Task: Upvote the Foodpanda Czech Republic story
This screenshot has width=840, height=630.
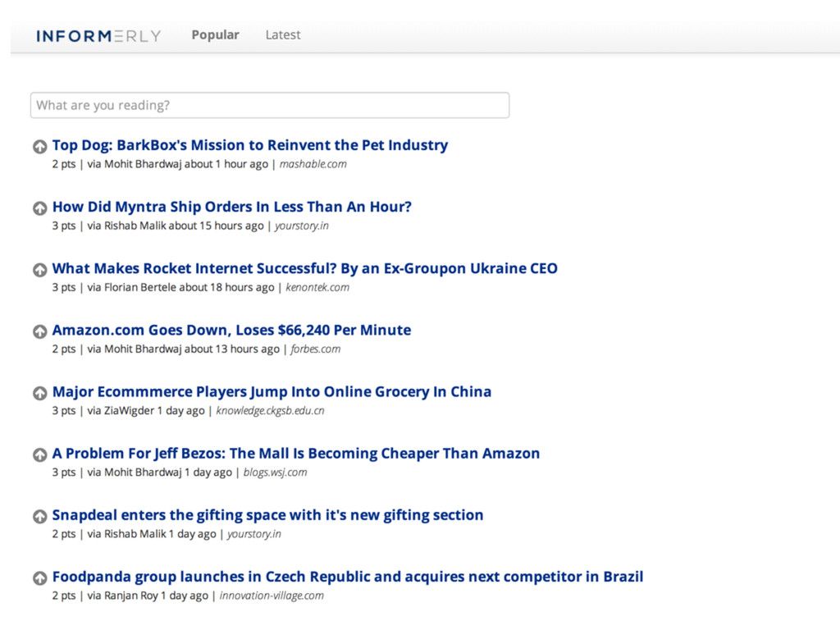Action: point(39,577)
